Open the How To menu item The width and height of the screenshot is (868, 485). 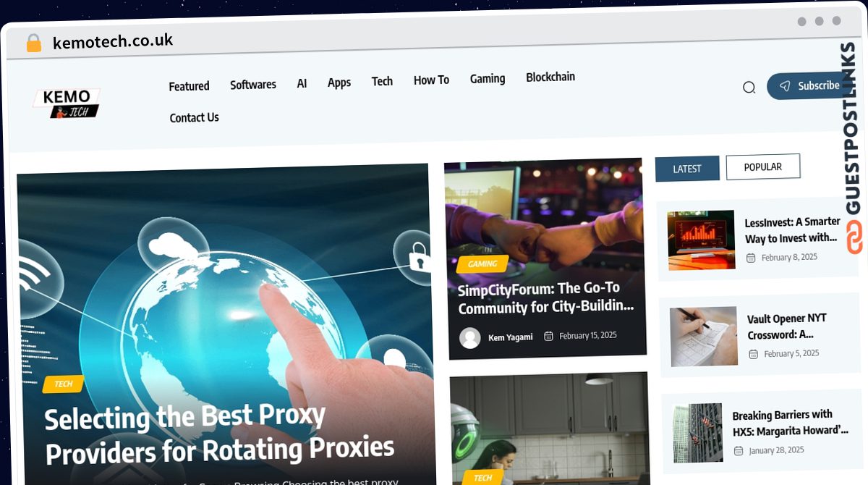pyautogui.click(x=431, y=80)
